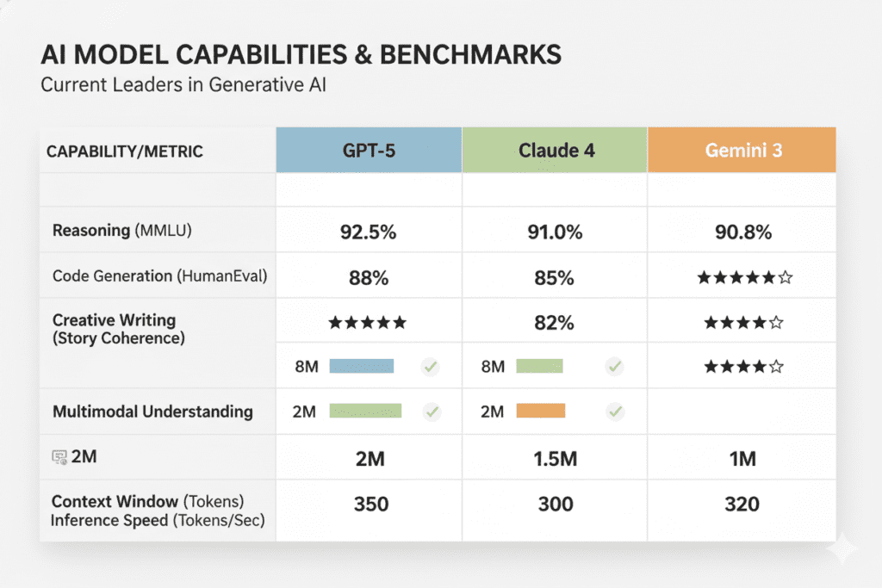Click the checkmark beside Claude 4's green 8M bar
The width and height of the screenshot is (882, 588).
[x=614, y=367]
